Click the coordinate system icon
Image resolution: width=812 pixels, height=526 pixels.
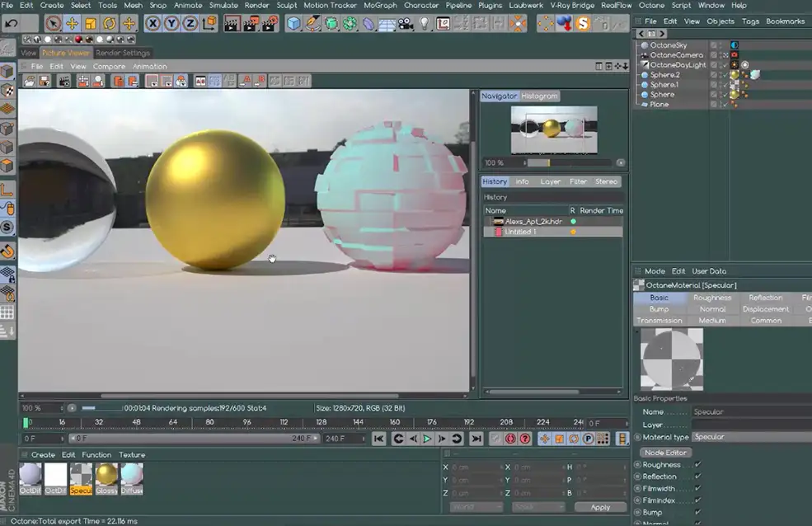[209, 23]
